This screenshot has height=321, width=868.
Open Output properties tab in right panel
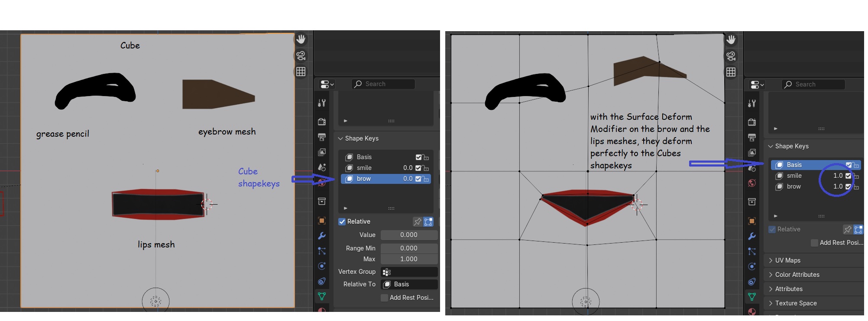coord(752,138)
